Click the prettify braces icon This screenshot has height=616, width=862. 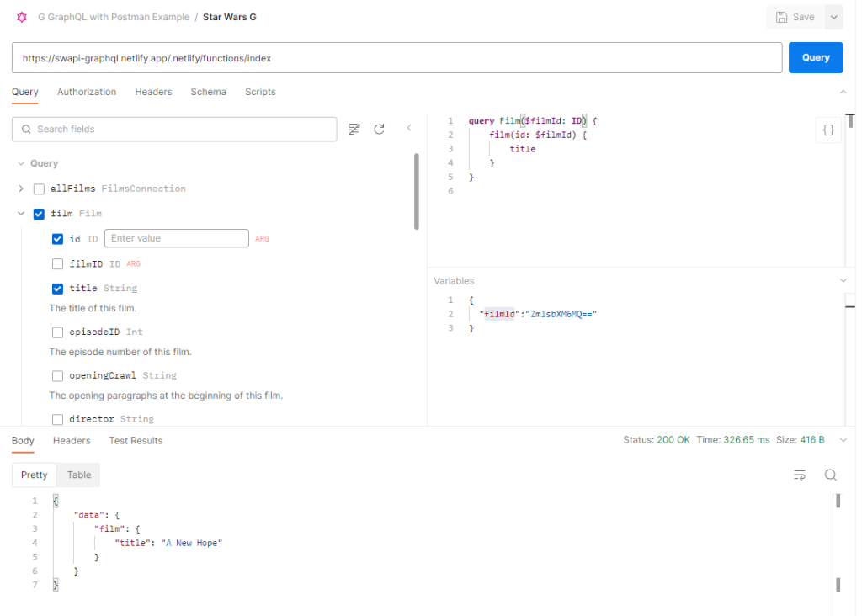coord(828,130)
